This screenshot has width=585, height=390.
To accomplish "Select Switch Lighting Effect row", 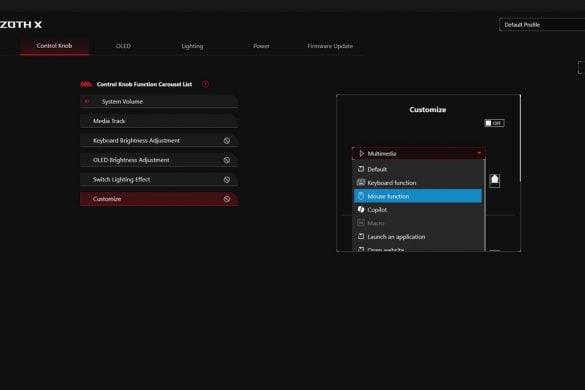I will click(159, 180).
